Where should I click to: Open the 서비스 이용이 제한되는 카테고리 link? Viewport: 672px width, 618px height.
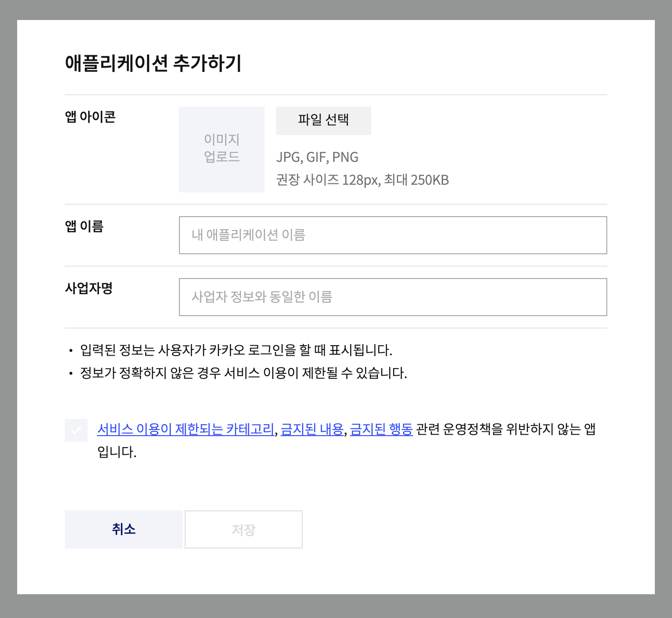coord(186,429)
